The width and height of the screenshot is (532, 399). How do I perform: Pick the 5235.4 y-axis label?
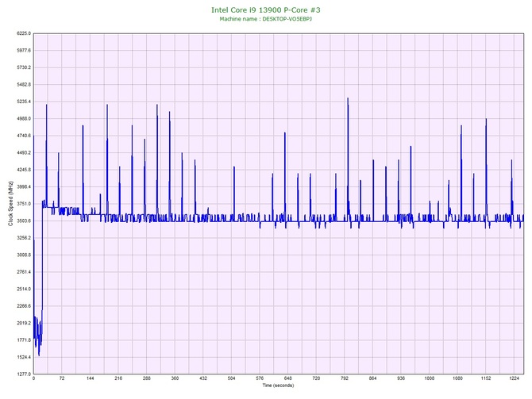tap(24, 102)
